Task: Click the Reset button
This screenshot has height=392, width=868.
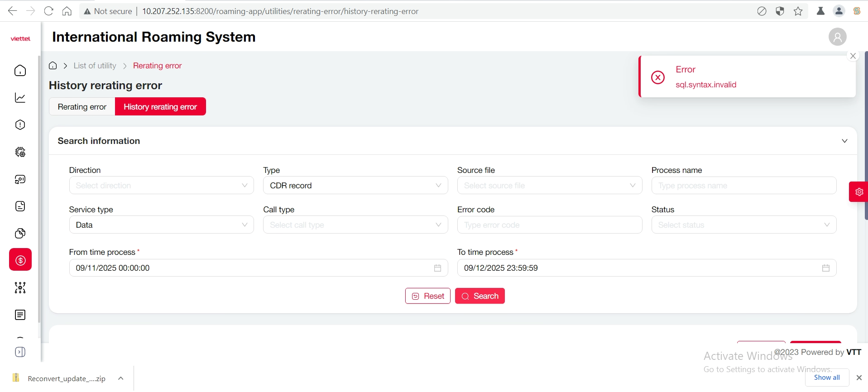Action: click(x=427, y=296)
